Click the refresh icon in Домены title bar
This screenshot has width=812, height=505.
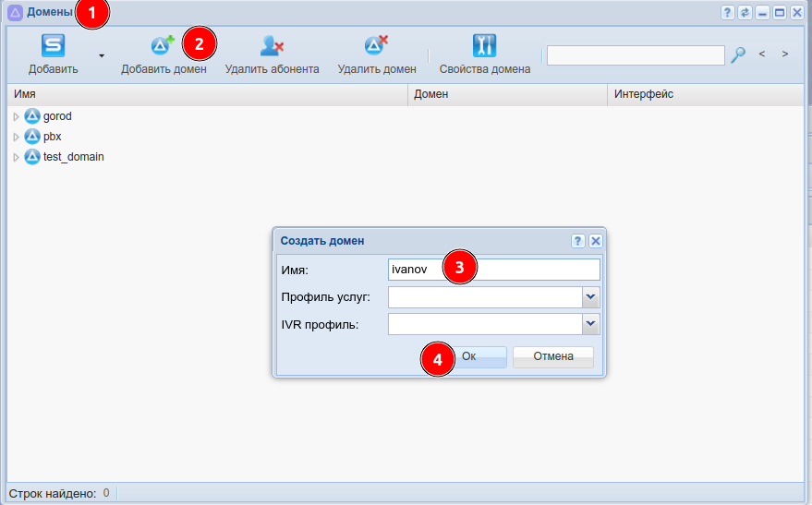click(745, 12)
